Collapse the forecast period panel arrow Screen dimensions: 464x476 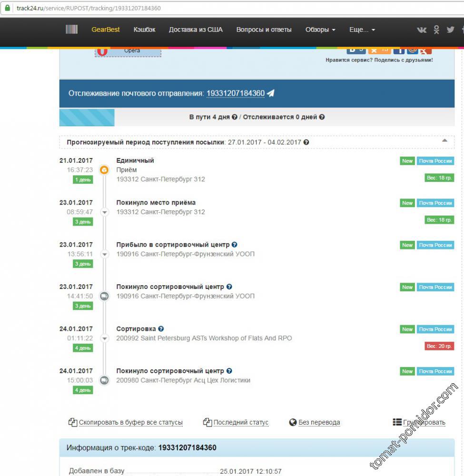pos(444,140)
